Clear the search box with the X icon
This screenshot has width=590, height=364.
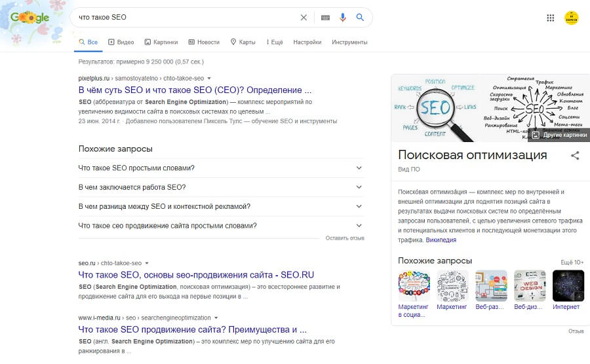pos(304,18)
